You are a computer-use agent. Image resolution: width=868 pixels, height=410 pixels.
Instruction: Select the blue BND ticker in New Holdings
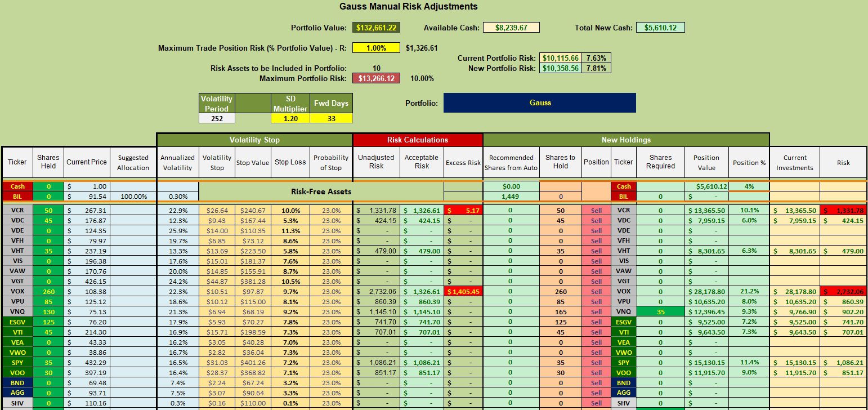click(x=624, y=382)
